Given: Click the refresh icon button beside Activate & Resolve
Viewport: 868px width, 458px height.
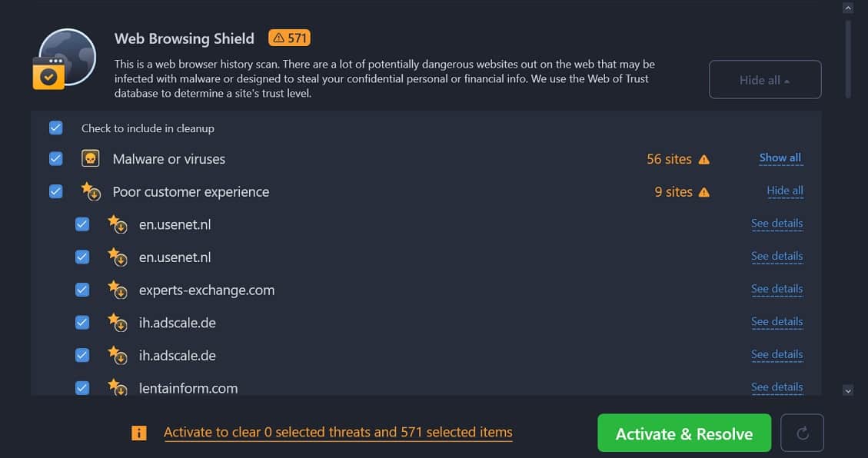Looking at the screenshot, I should (802, 433).
